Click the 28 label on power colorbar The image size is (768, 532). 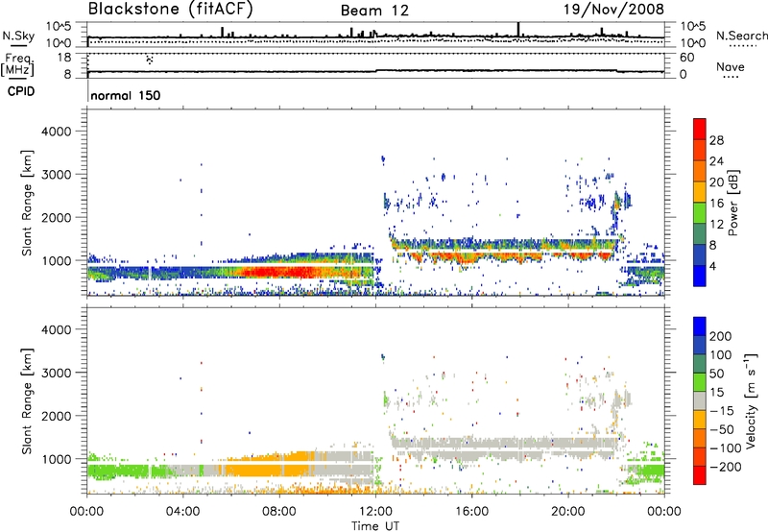click(x=716, y=140)
